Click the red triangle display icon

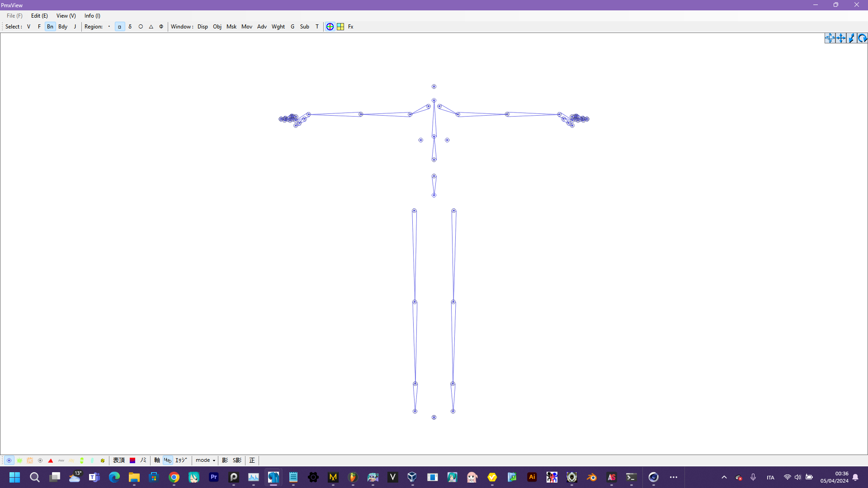pyautogui.click(x=51, y=460)
